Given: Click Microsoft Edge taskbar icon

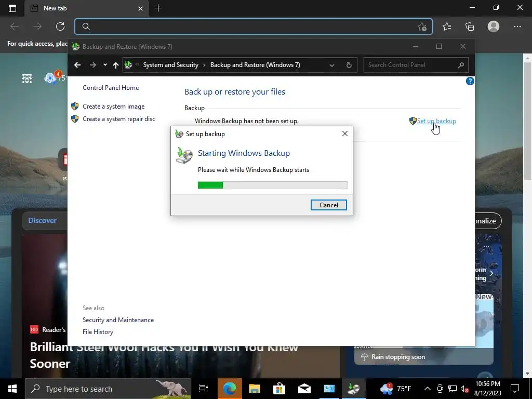Looking at the screenshot, I should (x=230, y=389).
